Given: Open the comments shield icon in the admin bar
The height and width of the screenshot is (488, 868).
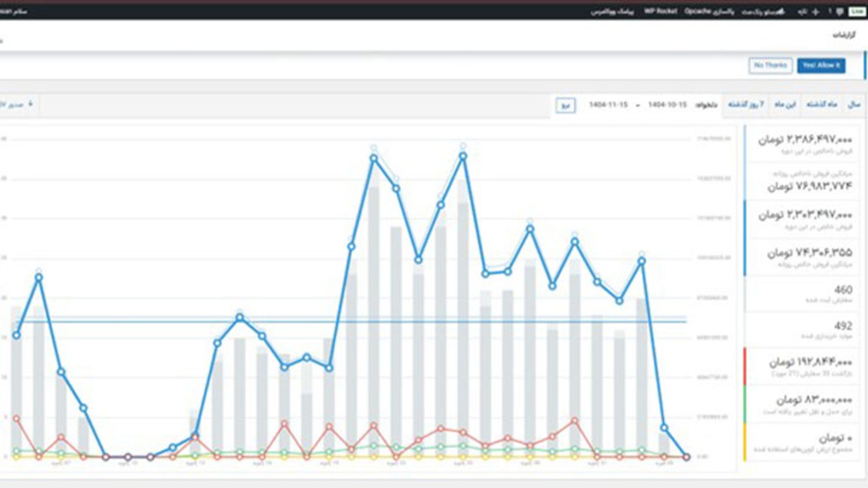Looking at the screenshot, I should [840, 12].
